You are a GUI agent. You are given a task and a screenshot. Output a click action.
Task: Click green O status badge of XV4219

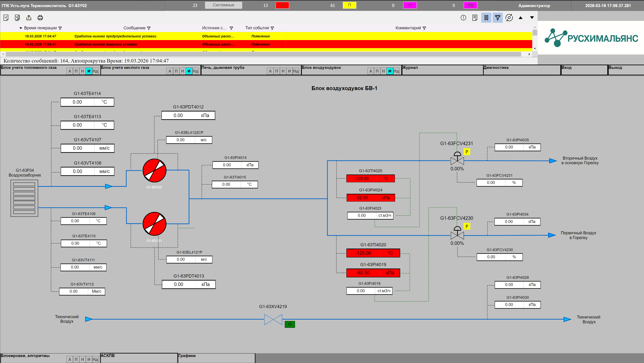coord(290,324)
